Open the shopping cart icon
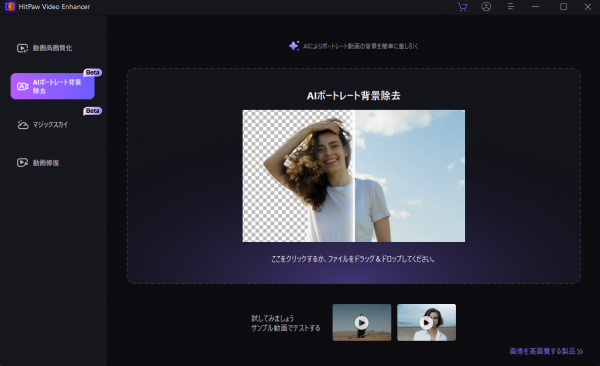 pyautogui.click(x=462, y=7)
